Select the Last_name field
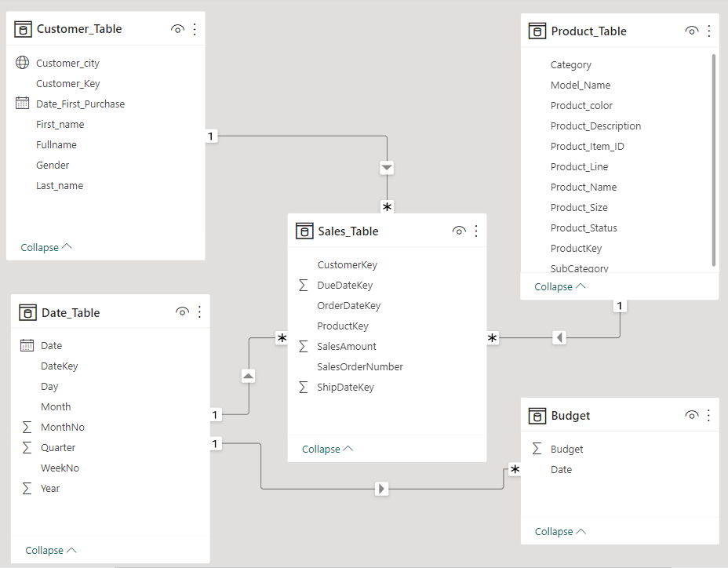 point(60,186)
